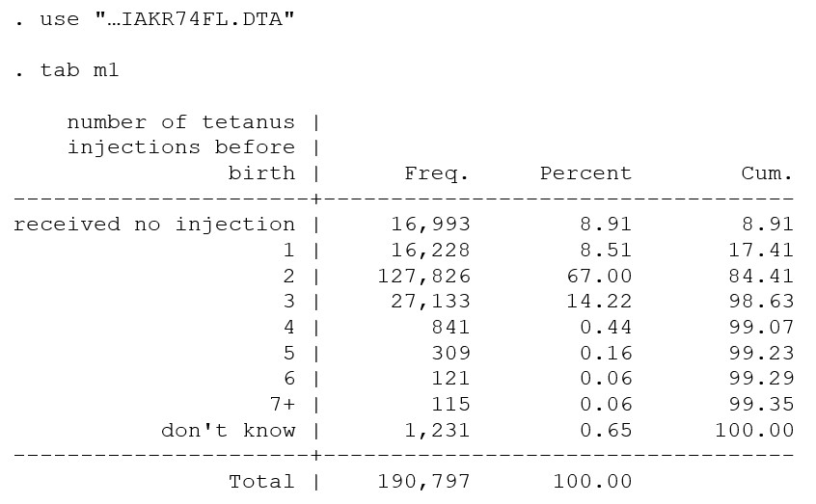
Task: Click the '7+' row label
Action: pyautogui.click(x=282, y=405)
